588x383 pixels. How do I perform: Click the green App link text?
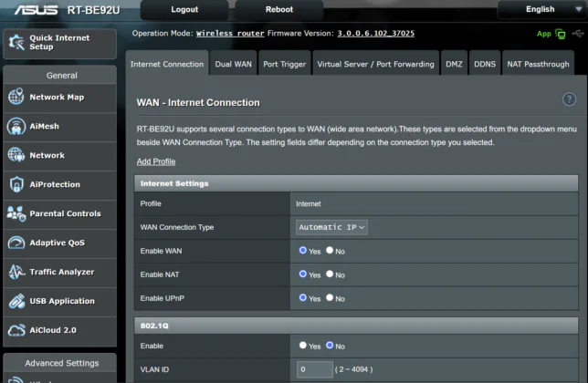tap(544, 34)
